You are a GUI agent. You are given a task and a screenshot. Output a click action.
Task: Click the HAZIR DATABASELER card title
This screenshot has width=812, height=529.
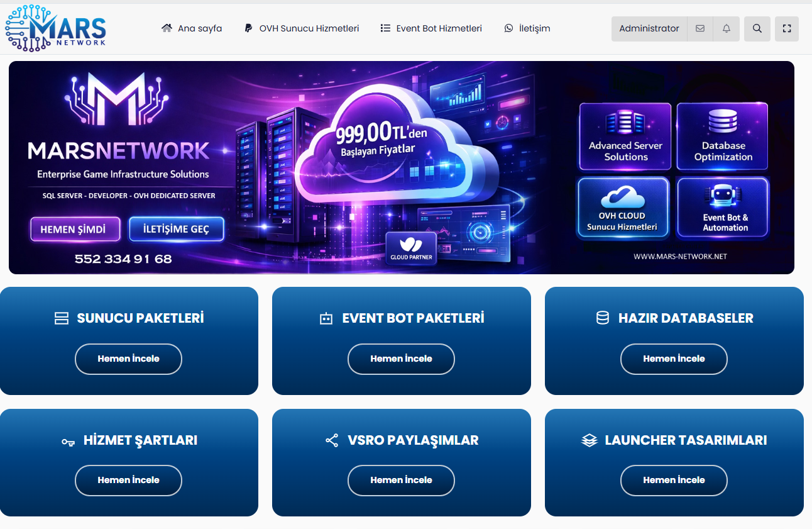(x=686, y=318)
